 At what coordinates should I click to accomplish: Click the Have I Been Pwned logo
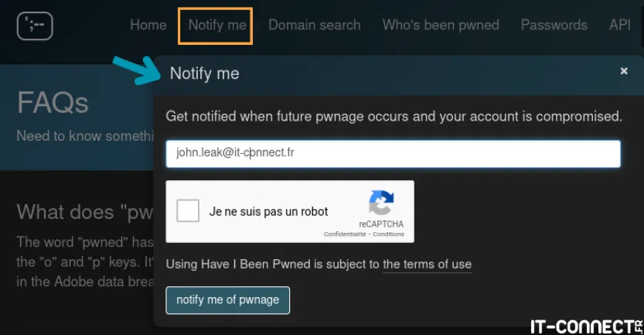pyautogui.click(x=35, y=26)
